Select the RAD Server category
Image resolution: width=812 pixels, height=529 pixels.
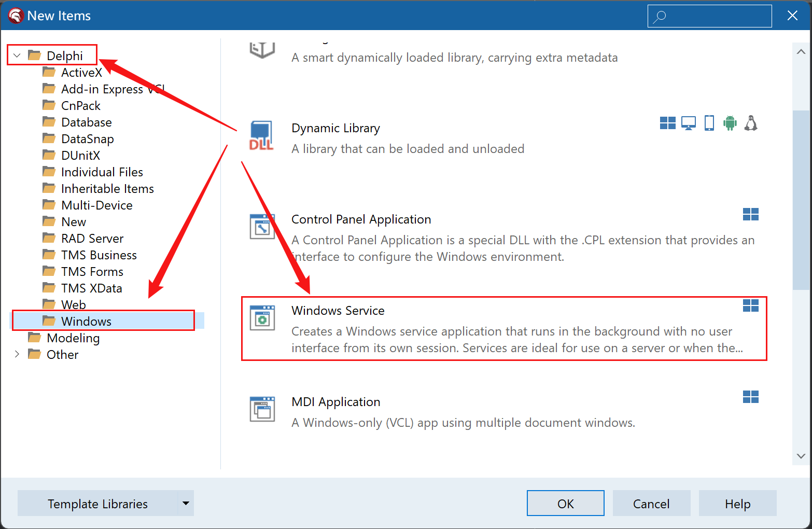pyautogui.click(x=92, y=239)
